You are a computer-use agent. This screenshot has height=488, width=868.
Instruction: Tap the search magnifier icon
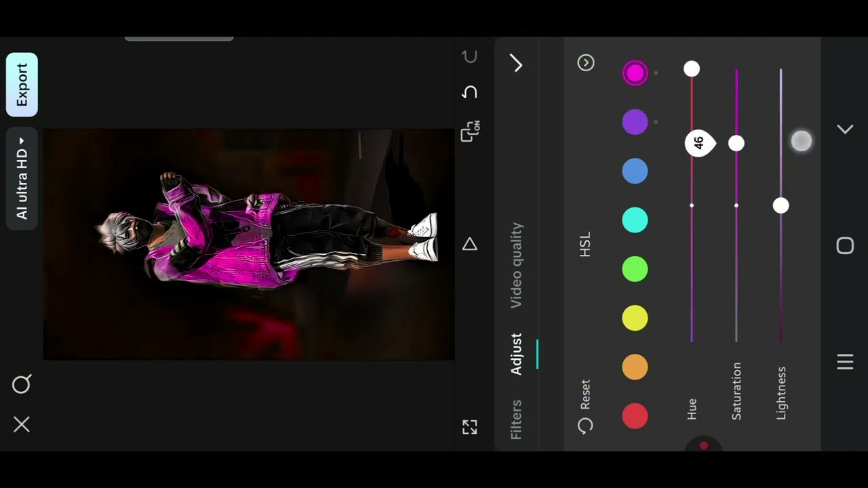click(22, 384)
